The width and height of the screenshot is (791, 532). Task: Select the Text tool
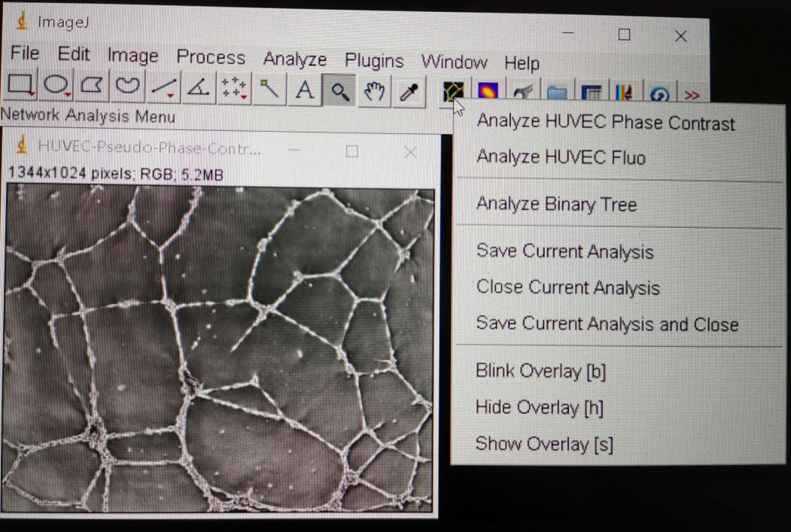click(x=304, y=91)
